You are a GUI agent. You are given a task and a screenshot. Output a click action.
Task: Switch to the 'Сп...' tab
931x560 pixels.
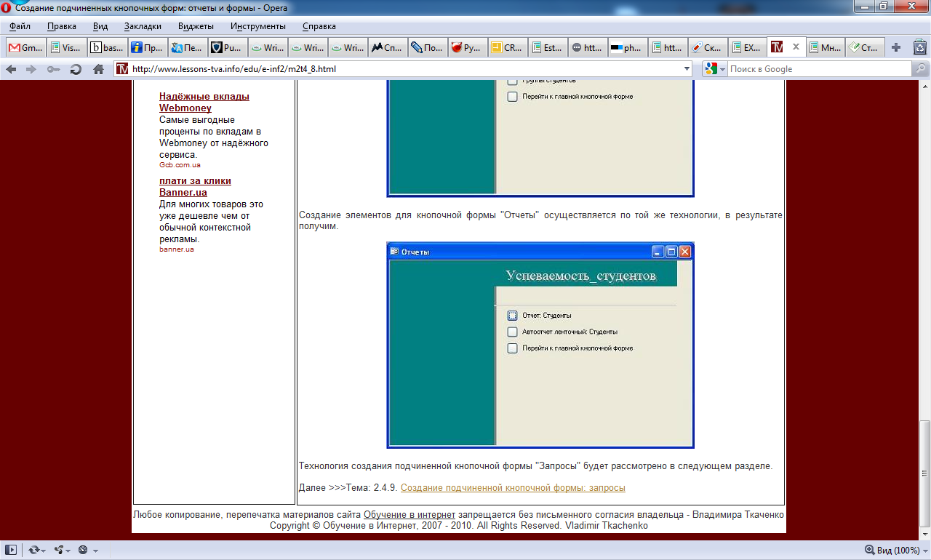pyautogui.click(x=388, y=47)
